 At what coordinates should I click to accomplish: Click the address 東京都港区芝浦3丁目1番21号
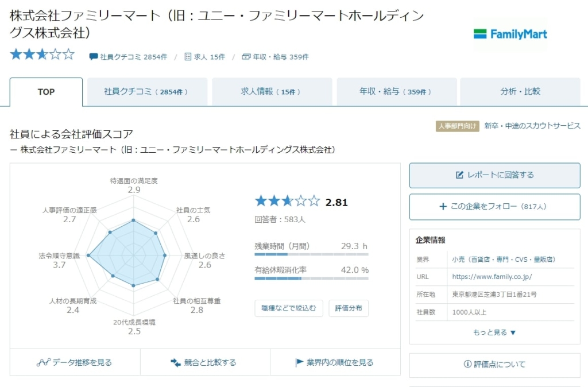tap(494, 295)
